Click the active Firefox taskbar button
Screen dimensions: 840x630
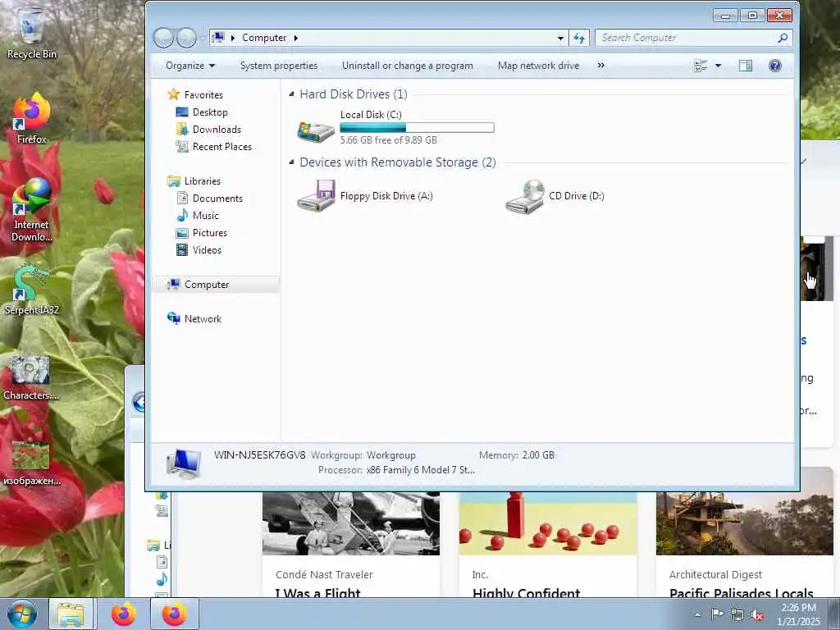click(174, 614)
